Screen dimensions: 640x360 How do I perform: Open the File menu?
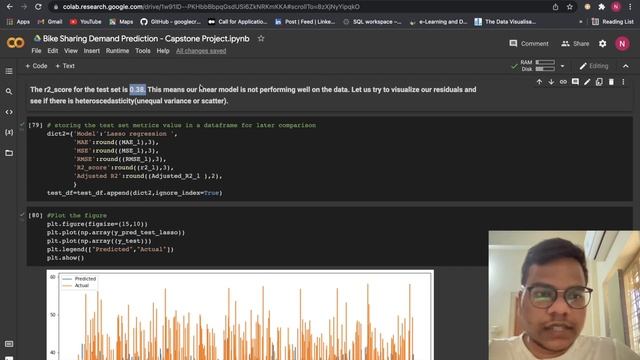(x=36, y=51)
